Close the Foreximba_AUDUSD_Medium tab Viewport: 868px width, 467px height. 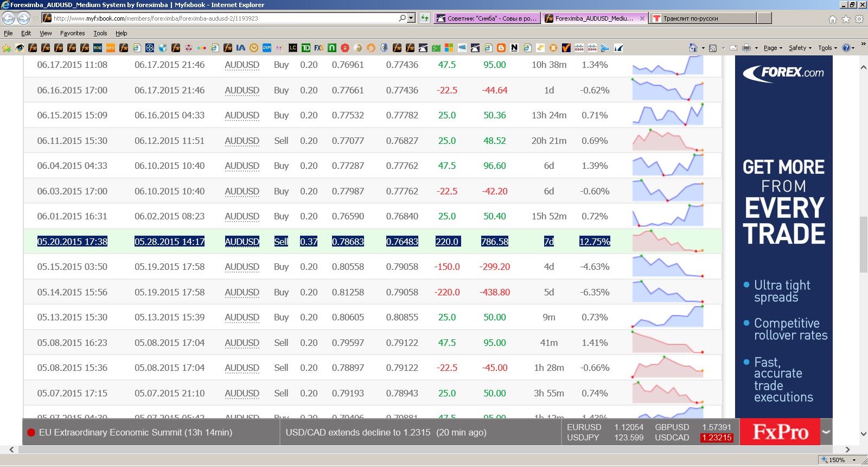[642, 18]
